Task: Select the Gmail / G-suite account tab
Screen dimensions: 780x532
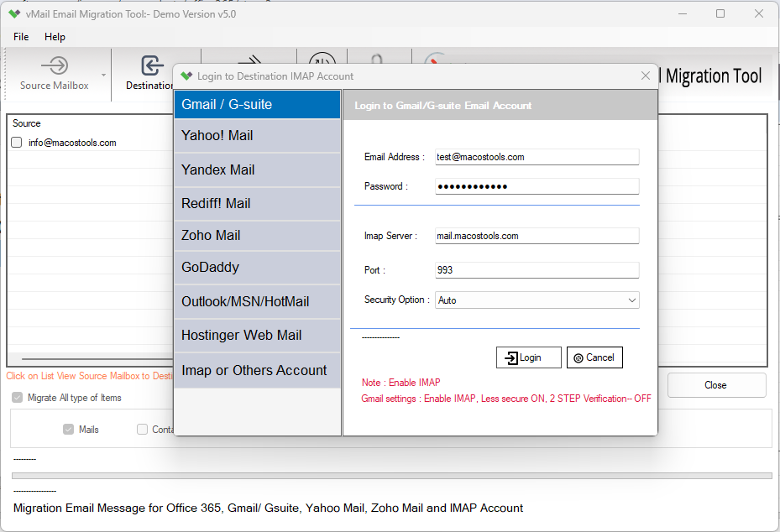Action: (257, 104)
